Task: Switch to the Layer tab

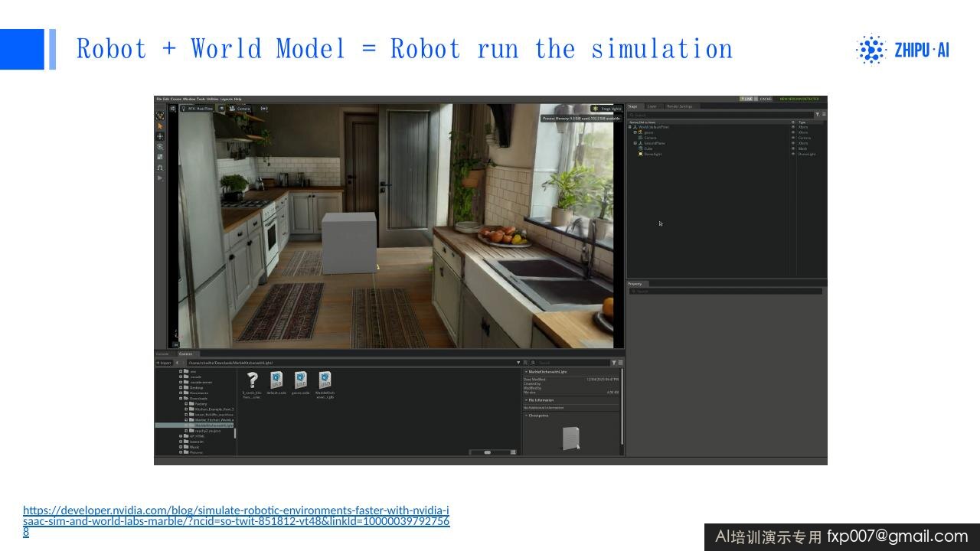Action: point(652,106)
